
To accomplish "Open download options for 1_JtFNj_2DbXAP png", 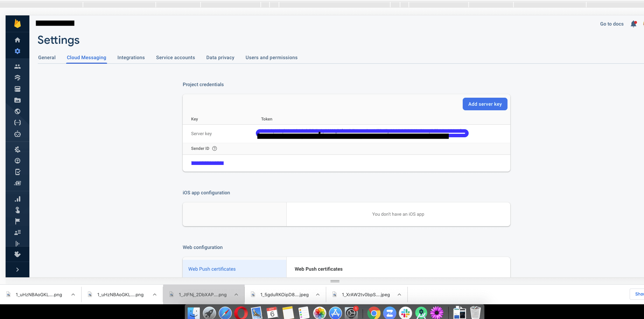I will tap(236, 294).
